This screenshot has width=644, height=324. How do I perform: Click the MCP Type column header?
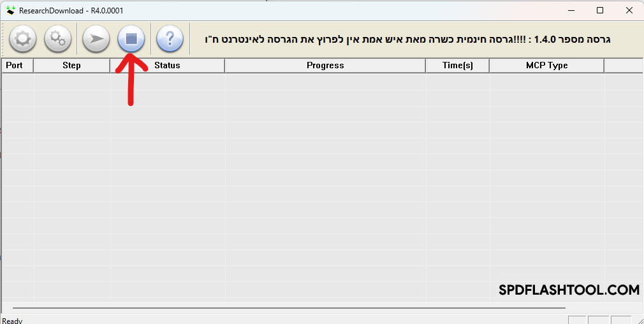[x=546, y=65]
